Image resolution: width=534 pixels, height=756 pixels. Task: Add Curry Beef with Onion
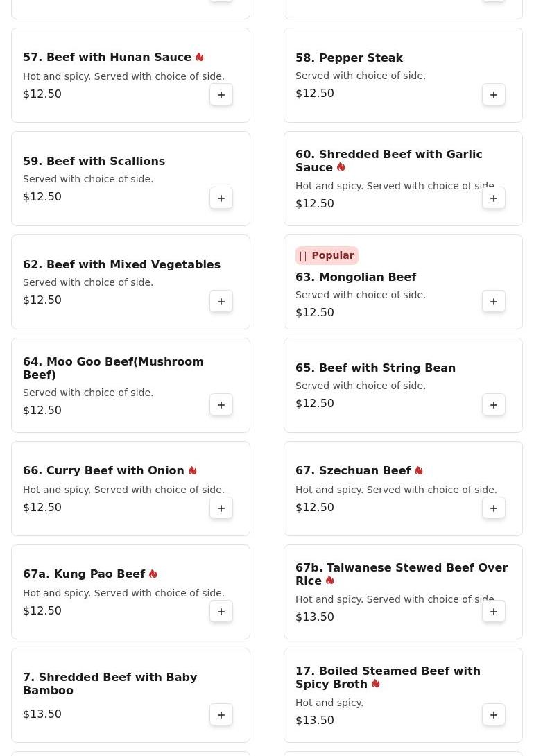tap(221, 508)
